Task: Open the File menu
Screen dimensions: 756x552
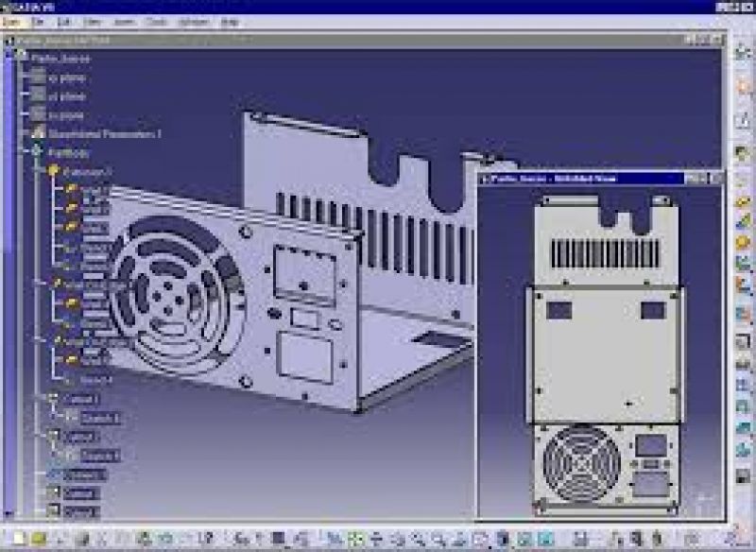Action: click(38, 22)
